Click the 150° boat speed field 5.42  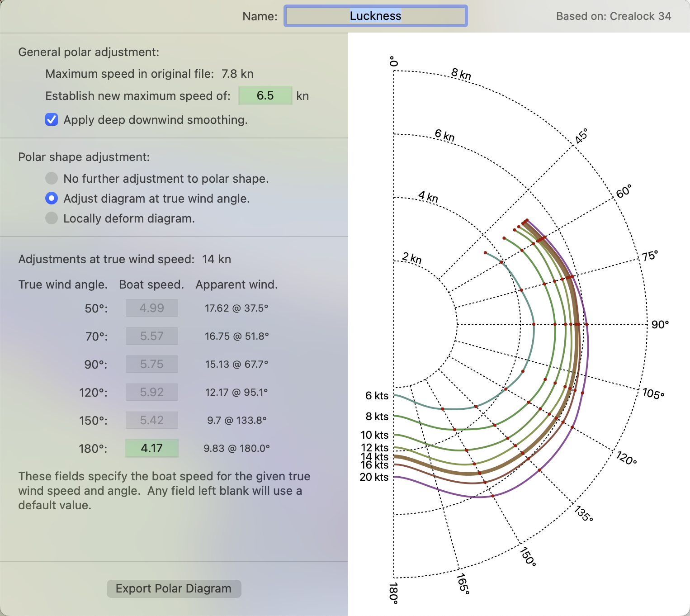point(152,420)
